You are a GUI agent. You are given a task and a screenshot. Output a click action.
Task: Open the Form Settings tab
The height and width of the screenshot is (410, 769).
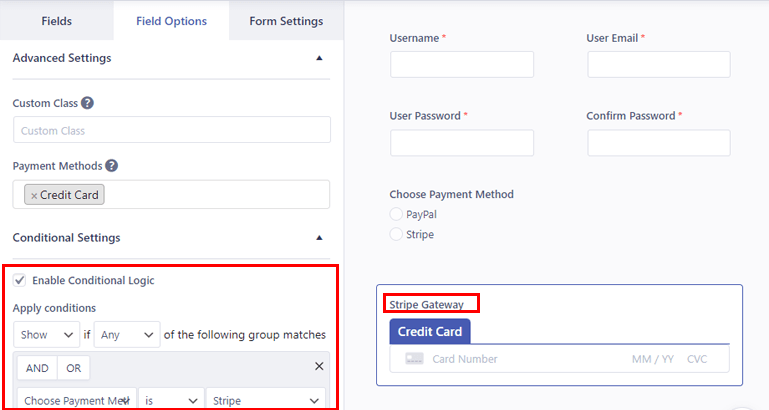tap(286, 21)
